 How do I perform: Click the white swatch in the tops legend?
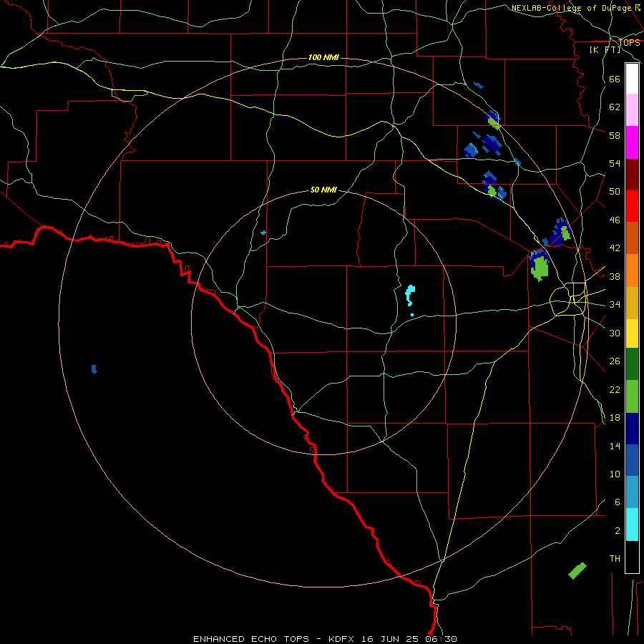[x=632, y=79]
